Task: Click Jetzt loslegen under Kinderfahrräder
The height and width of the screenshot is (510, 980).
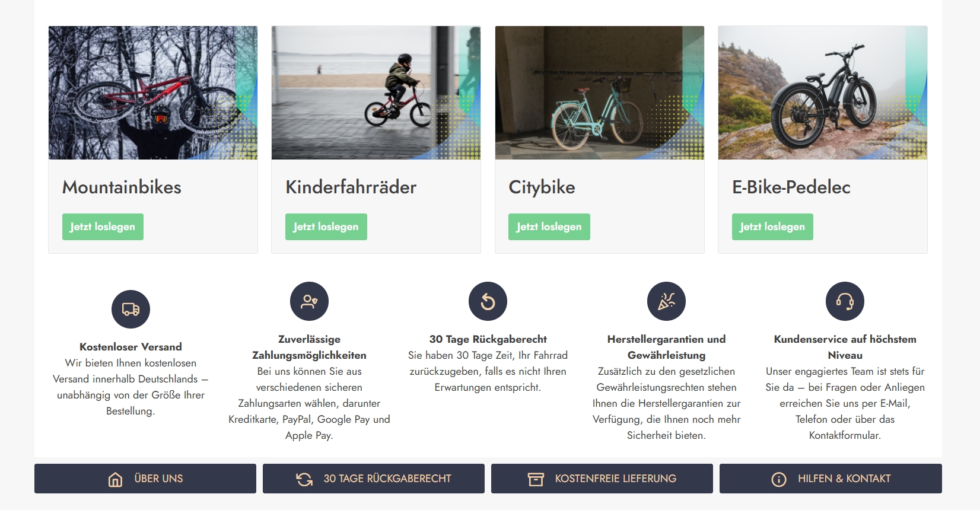Action: 326,227
